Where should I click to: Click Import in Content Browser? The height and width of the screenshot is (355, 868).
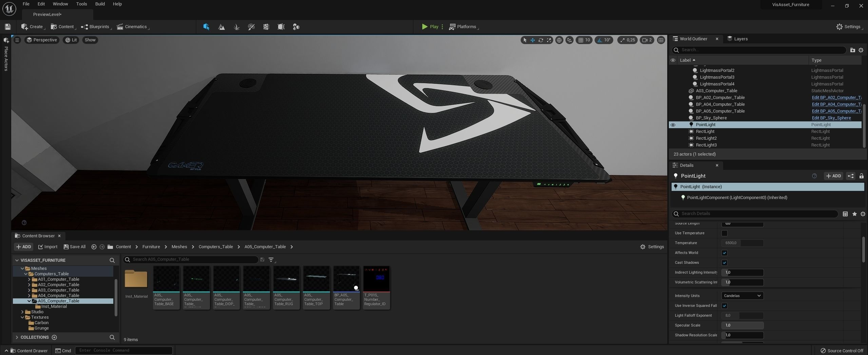[x=48, y=247]
